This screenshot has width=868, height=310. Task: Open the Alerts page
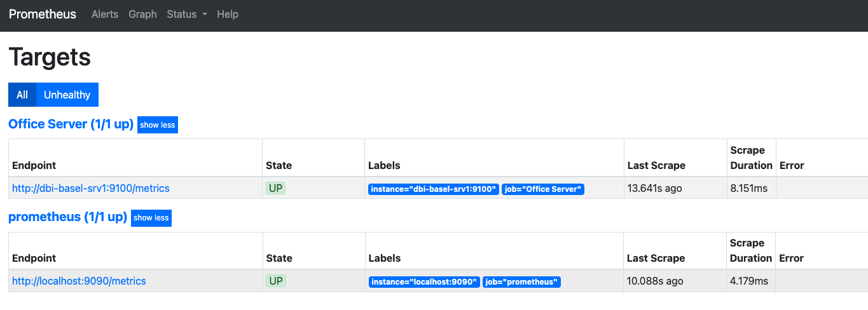(105, 14)
